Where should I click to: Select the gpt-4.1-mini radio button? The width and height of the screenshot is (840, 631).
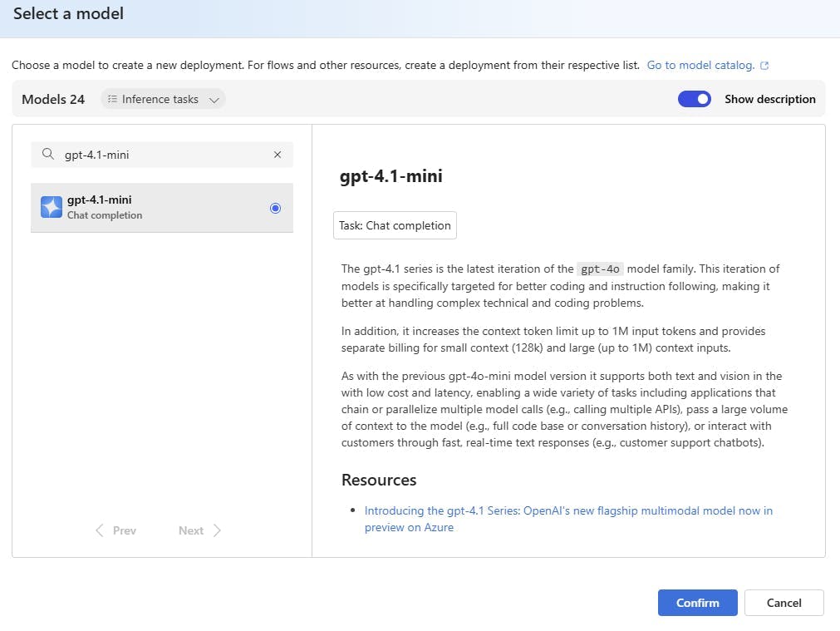[x=275, y=208]
